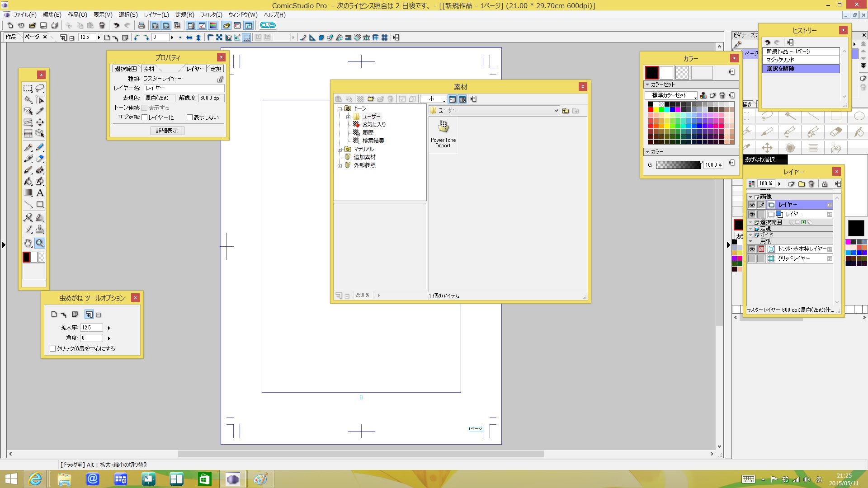
Task: Expand the マテリアル tree node
Action: pos(340,149)
